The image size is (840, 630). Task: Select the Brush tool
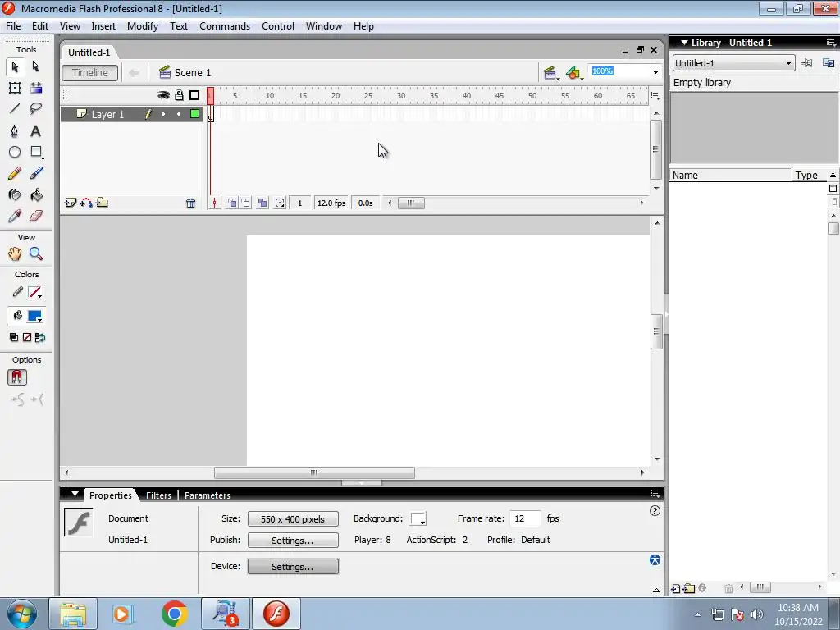36,174
